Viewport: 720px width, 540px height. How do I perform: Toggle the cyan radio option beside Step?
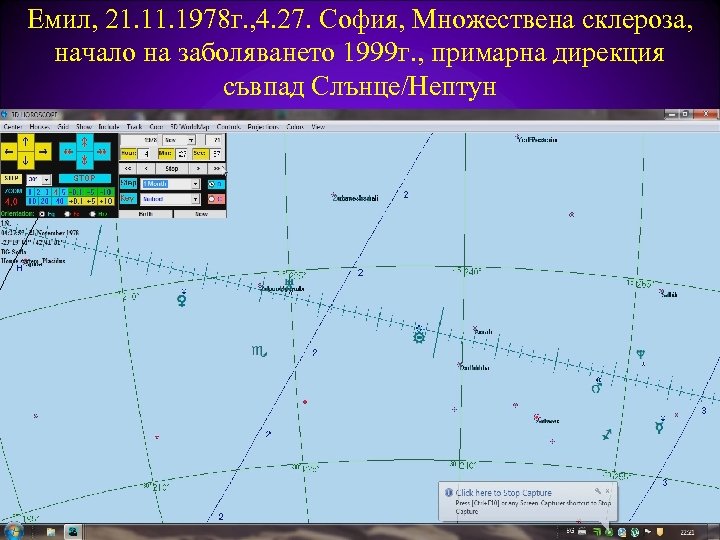(216, 184)
